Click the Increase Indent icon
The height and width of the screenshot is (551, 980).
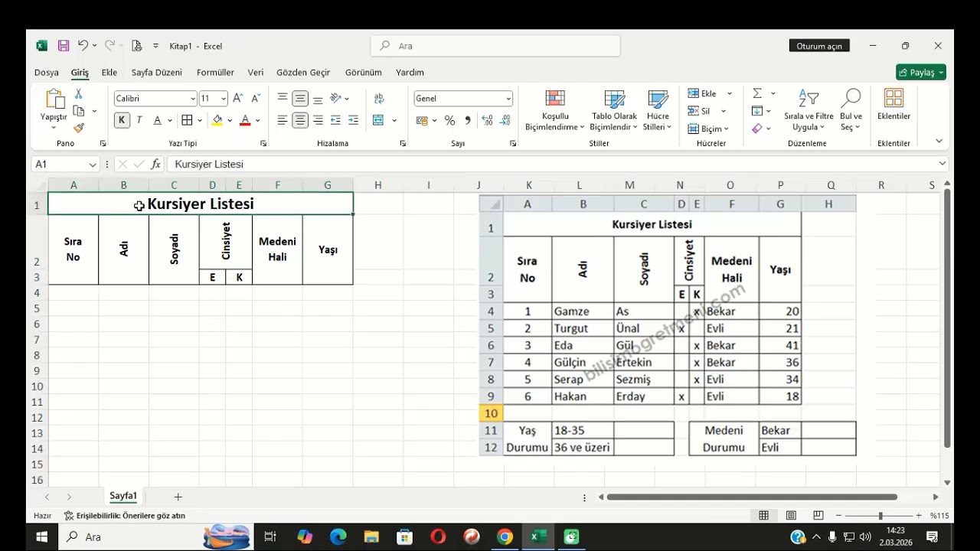pyautogui.click(x=353, y=120)
